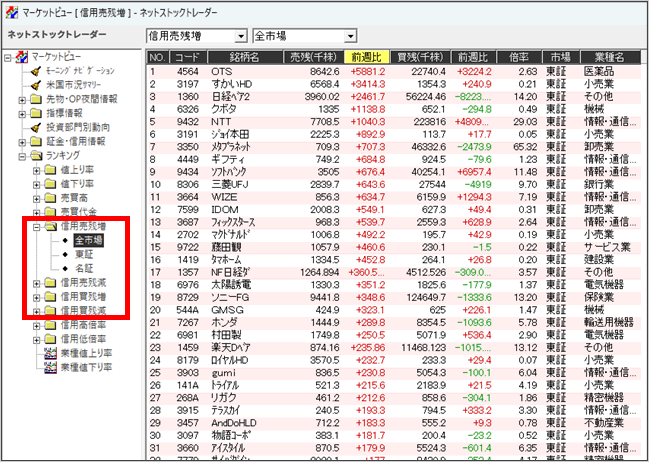The image size is (649, 462).
Task: Open the 信用売残増 ranking dropdown arrow
Action: pos(240,36)
